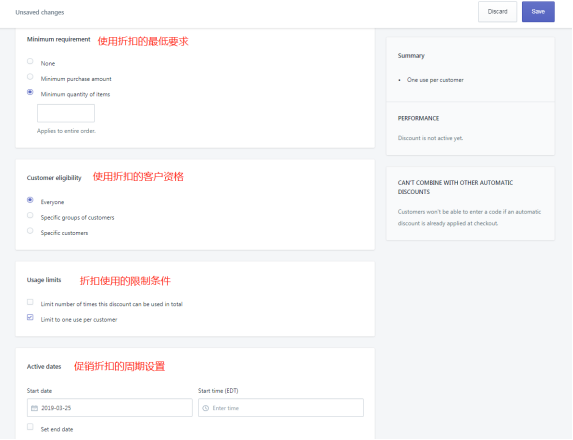Select the None minimum requirement option
Image resolution: width=573 pixels, height=440 pixels.
[30, 61]
